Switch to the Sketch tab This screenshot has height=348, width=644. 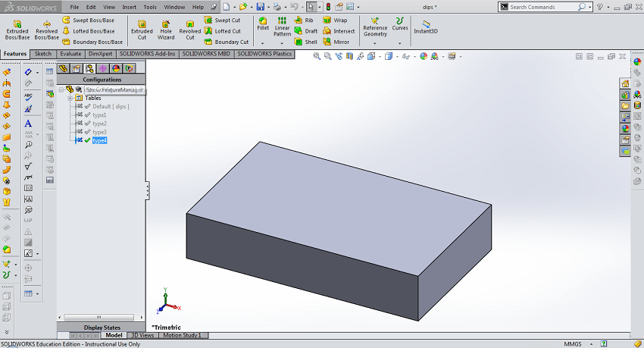tap(43, 54)
